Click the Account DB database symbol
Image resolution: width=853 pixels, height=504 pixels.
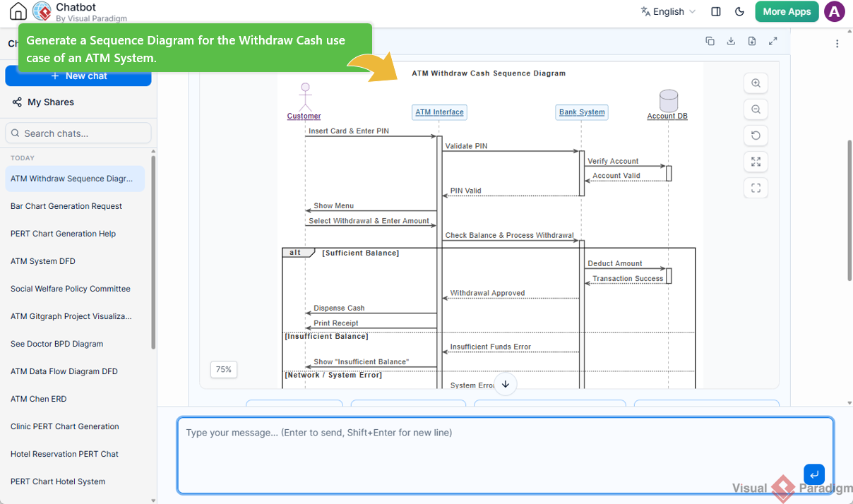click(x=668, y=100)
